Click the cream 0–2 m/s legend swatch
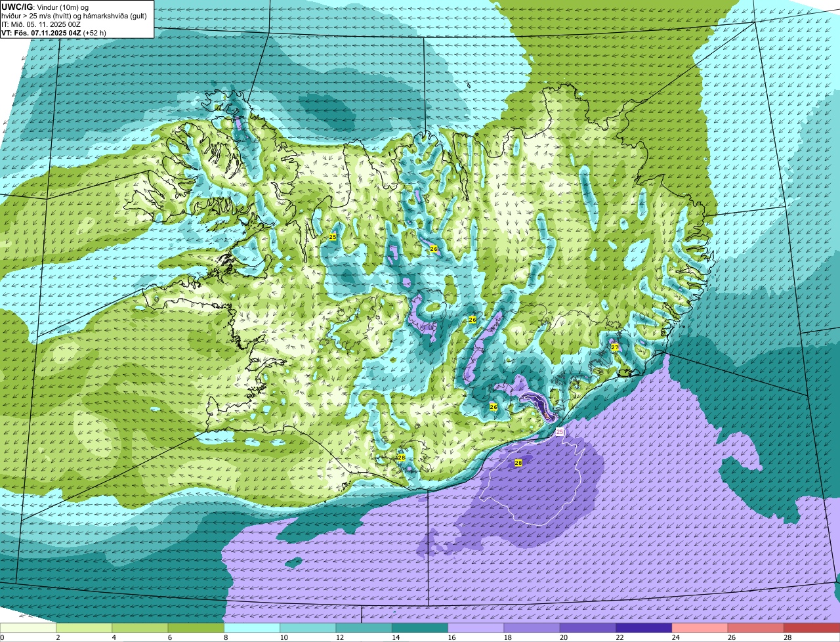This screenshot has height=642, width=840. (28, 628)
